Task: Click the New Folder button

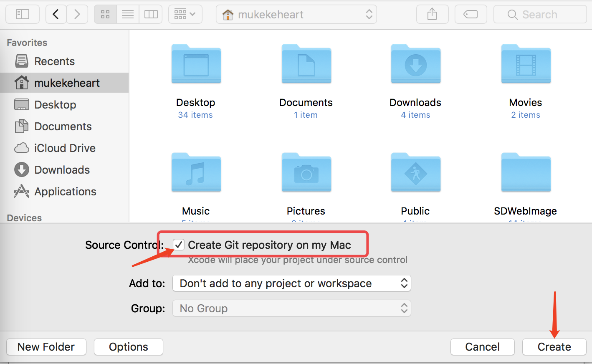Action: (46, 347)
